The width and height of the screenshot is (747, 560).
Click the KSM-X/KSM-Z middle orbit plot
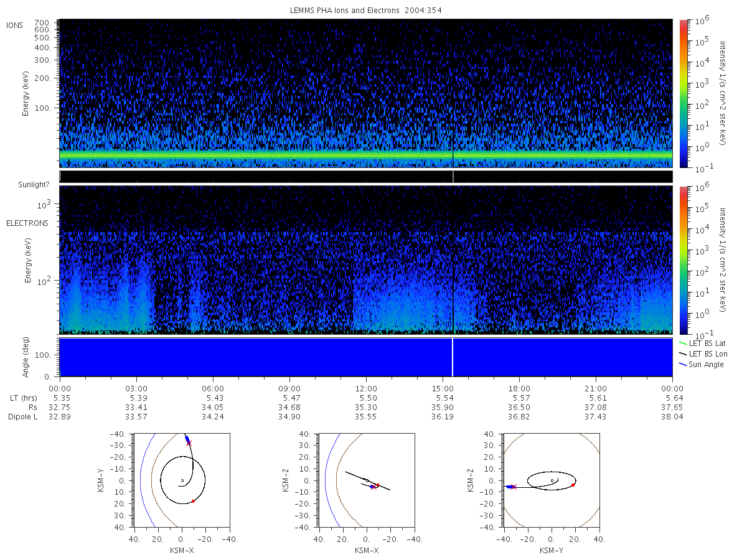tap(366, 480)
